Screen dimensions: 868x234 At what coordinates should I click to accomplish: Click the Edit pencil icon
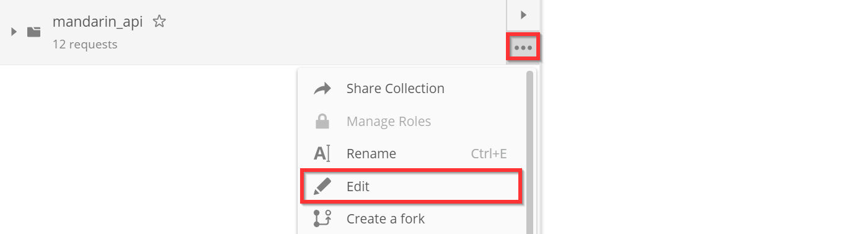click(x=322, y=186)
